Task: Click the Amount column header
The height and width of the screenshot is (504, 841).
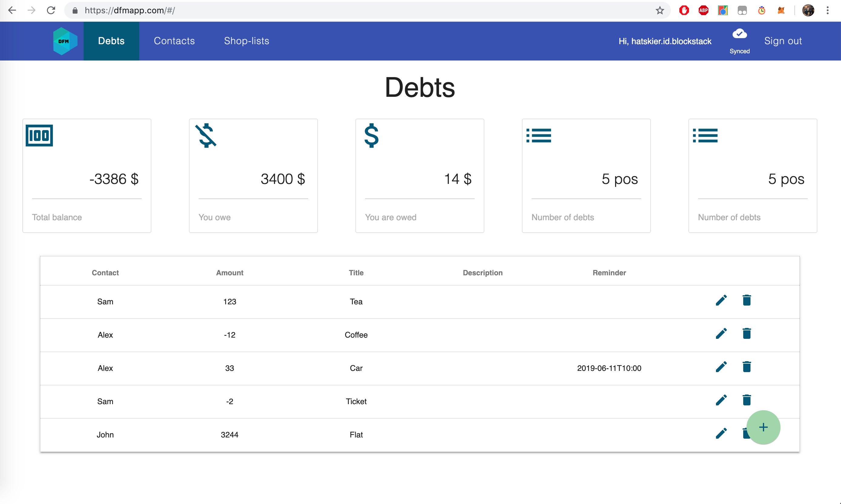Action: click(229, 273)
